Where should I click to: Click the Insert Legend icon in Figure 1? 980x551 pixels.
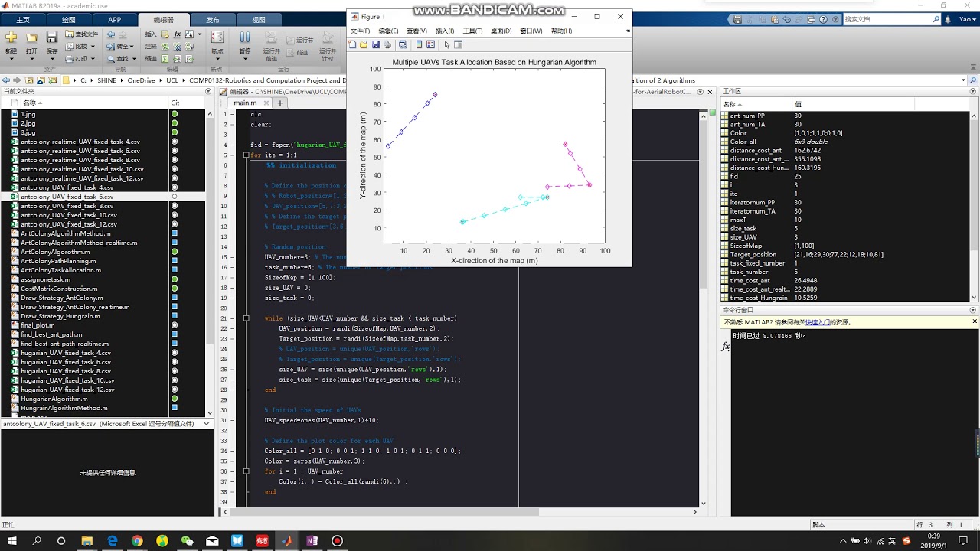430,45
